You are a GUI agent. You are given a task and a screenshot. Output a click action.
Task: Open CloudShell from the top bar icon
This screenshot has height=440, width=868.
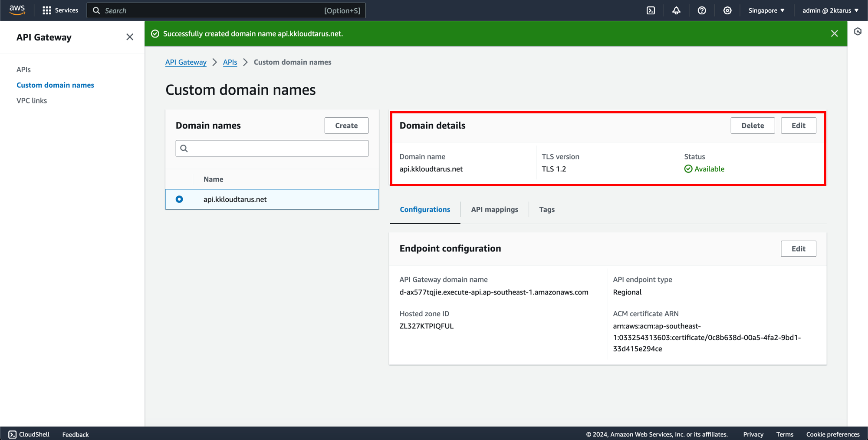click(x=651, y=10)
